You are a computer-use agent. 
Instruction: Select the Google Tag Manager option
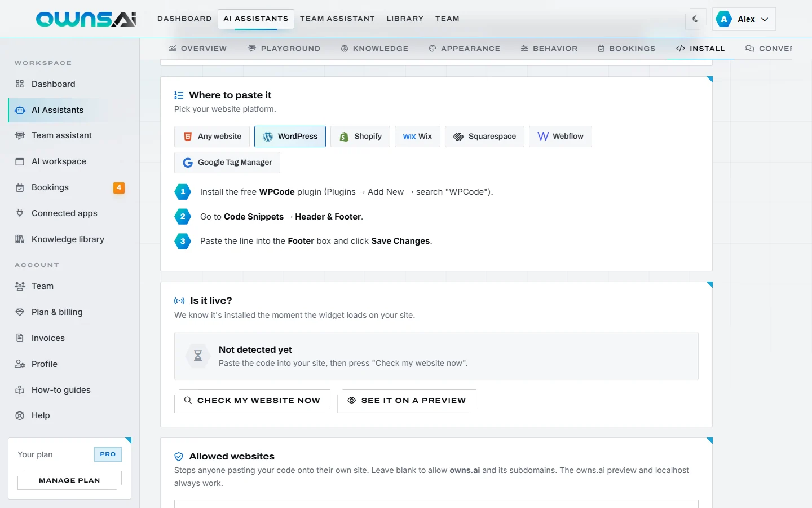(227, 163)
